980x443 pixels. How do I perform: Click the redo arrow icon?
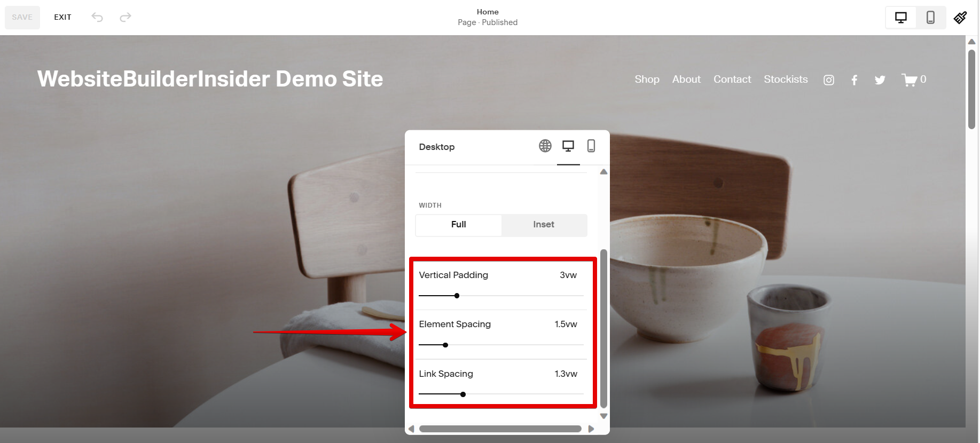[x=126, y=17]
